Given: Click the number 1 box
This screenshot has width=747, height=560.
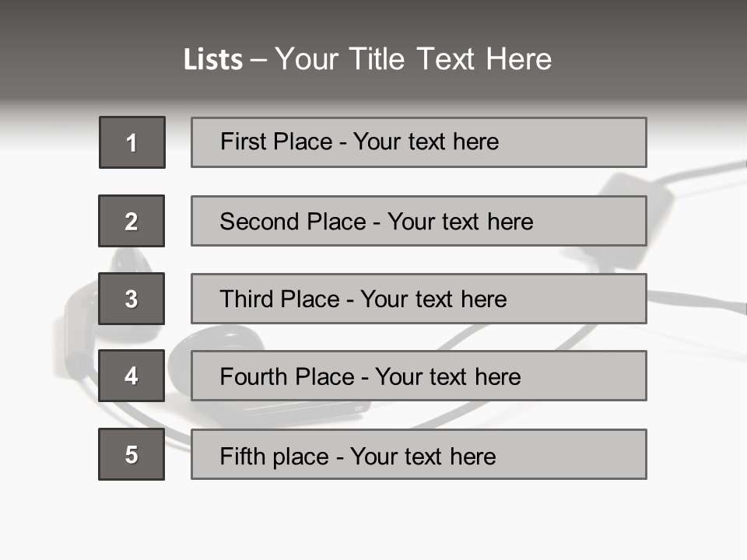Looking at the screenshot, I should [132, 142].
